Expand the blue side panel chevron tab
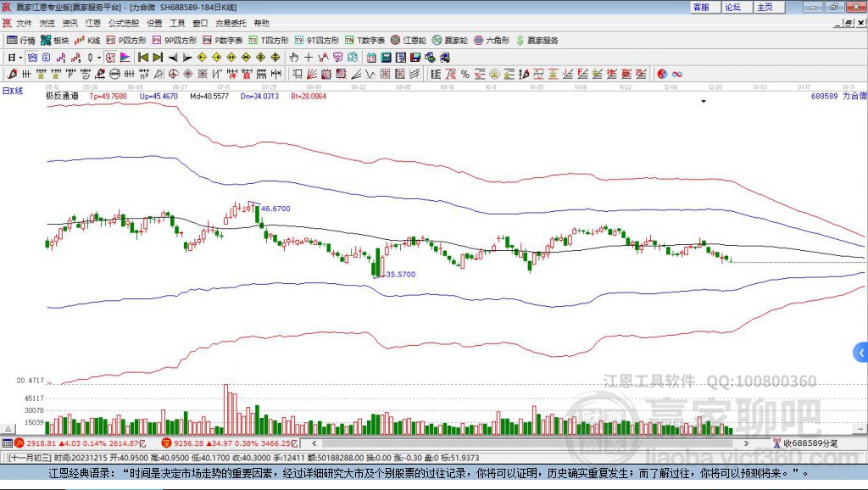This screenshot has width=868, height=490. [860, 353]
